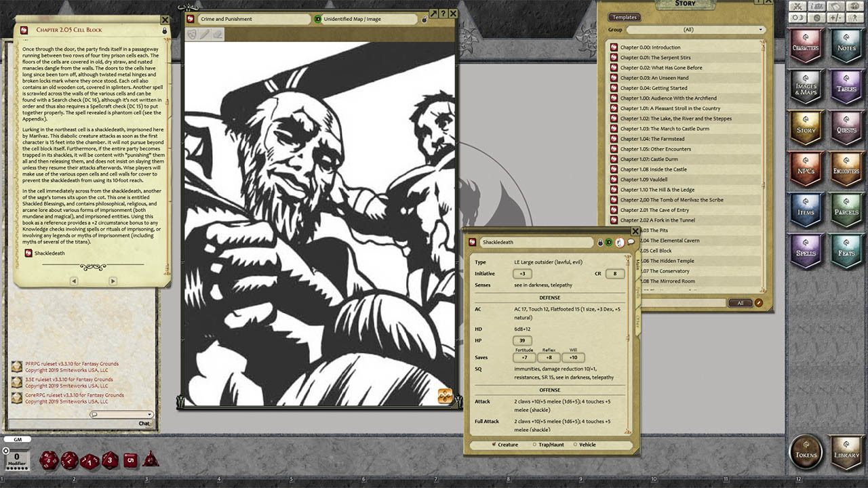
Task: Select the eraser tool on the map window
Action: pos(217,33)
